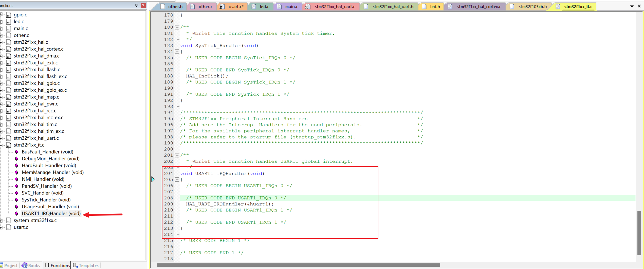
Task: Click the stm32f1xx_hal_dma.c file icon
Action: pyautogui.click(x=9, y=56)
